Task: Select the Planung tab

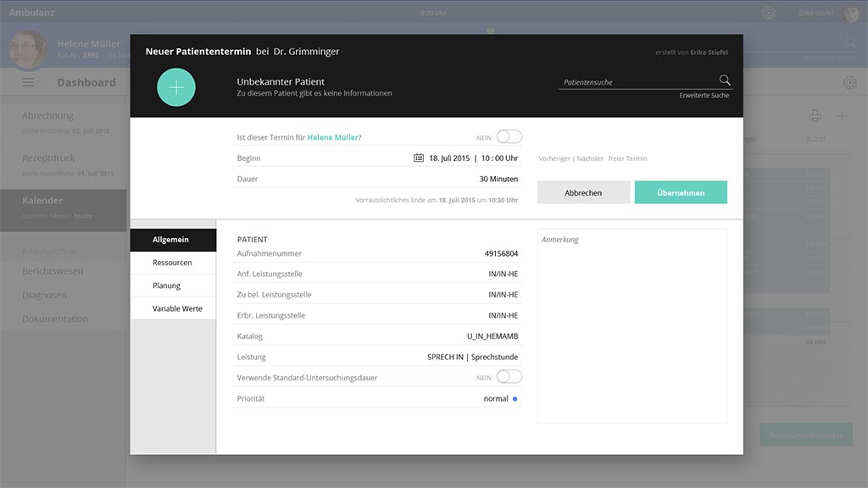Action: 167,286
